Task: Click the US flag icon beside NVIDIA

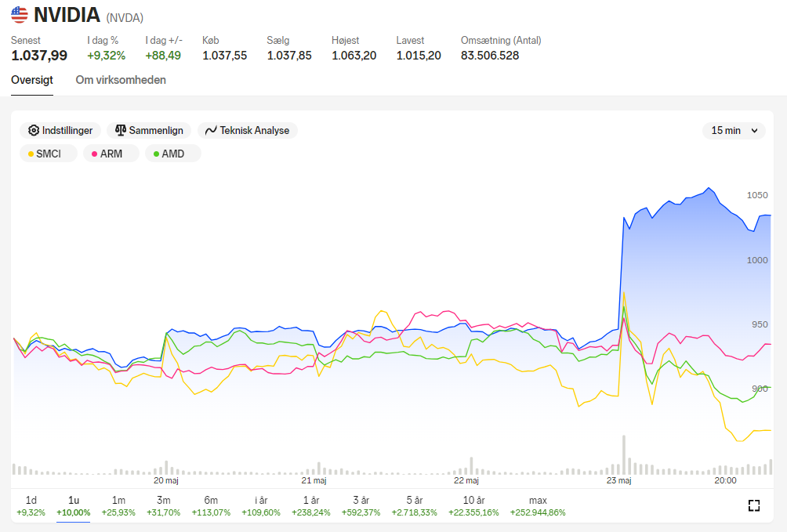Action: coord(20,15)
